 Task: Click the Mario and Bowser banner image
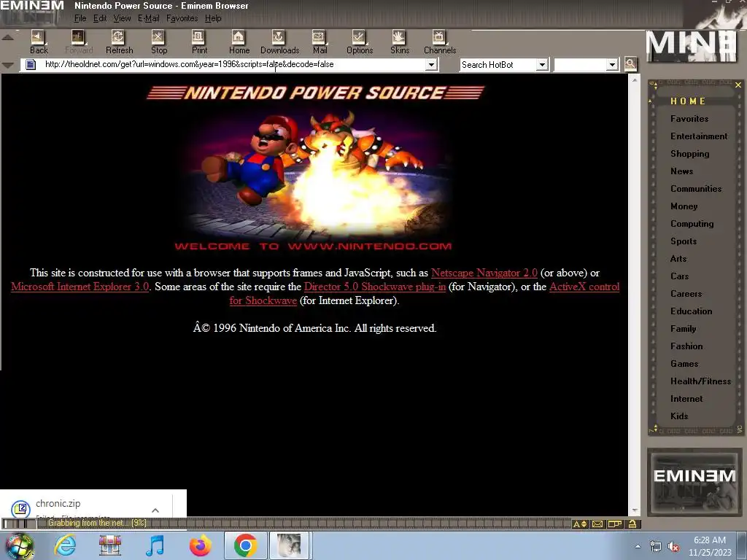click(x=314, y=175)
